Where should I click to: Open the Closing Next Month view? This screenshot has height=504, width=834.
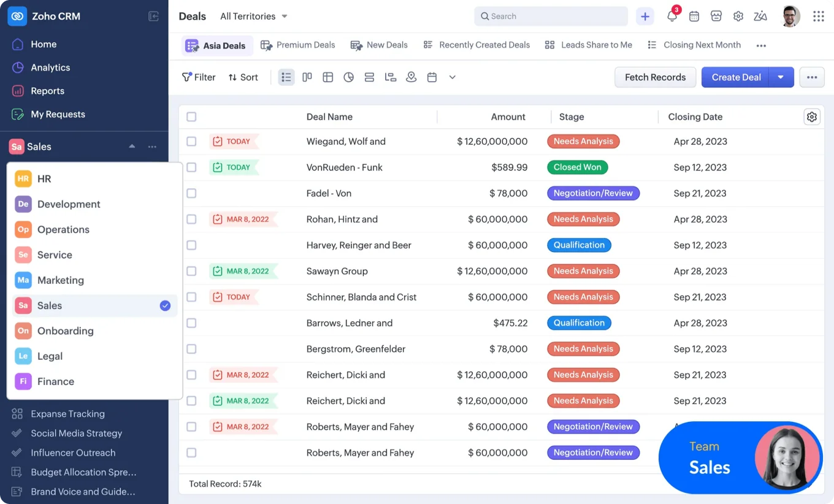701,45
